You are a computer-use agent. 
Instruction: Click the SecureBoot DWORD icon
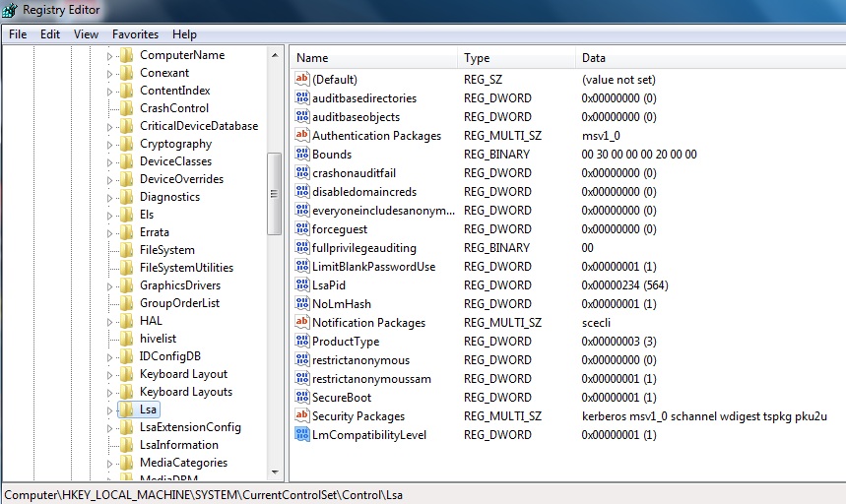point(302,397)
